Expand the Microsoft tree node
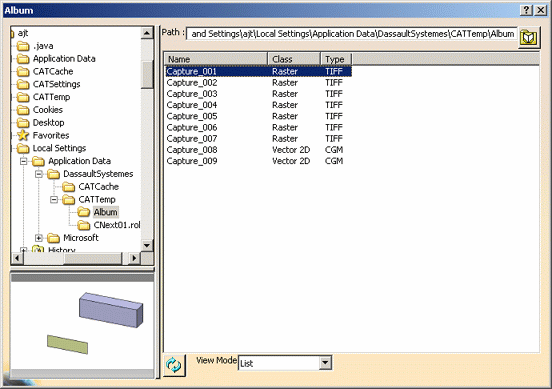 pos(39,238)
